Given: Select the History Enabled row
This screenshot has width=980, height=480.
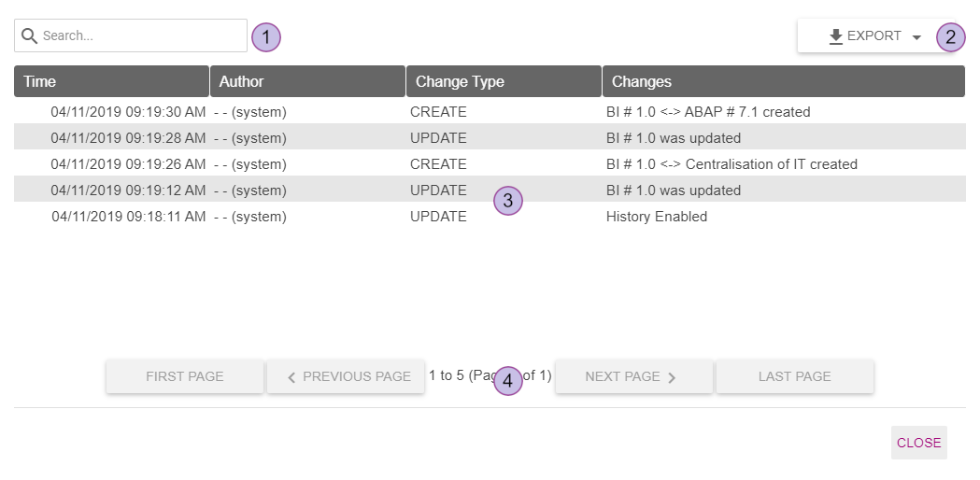Looking at the screenshot, I should [x=656, y=217].
